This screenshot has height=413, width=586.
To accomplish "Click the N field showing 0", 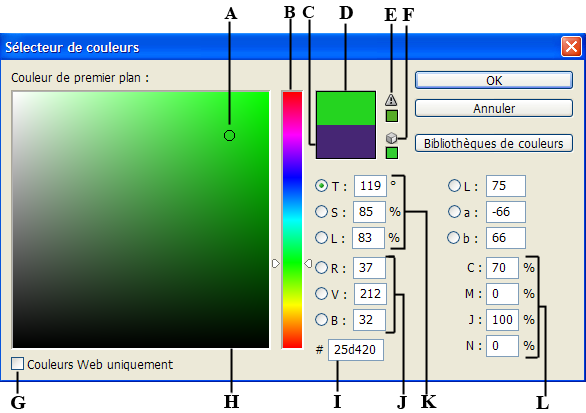I will coord(502,346).
